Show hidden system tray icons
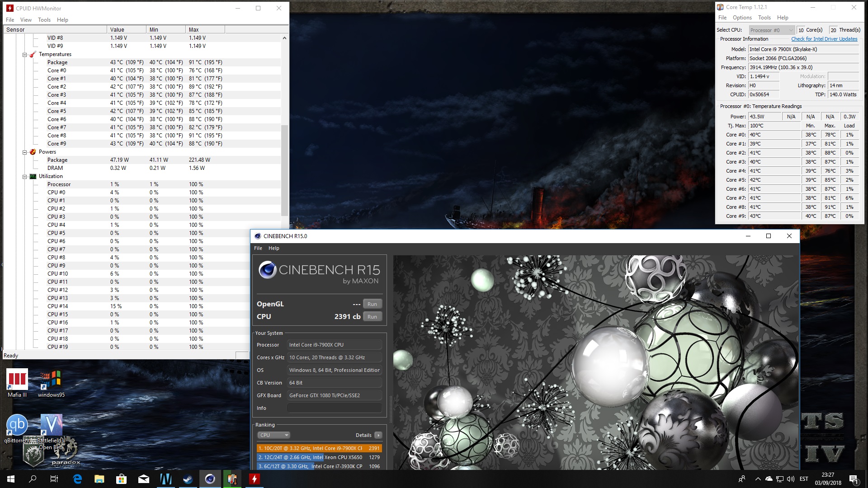The width and height of the screenshot is (868, 488). [x=758, y=479]
